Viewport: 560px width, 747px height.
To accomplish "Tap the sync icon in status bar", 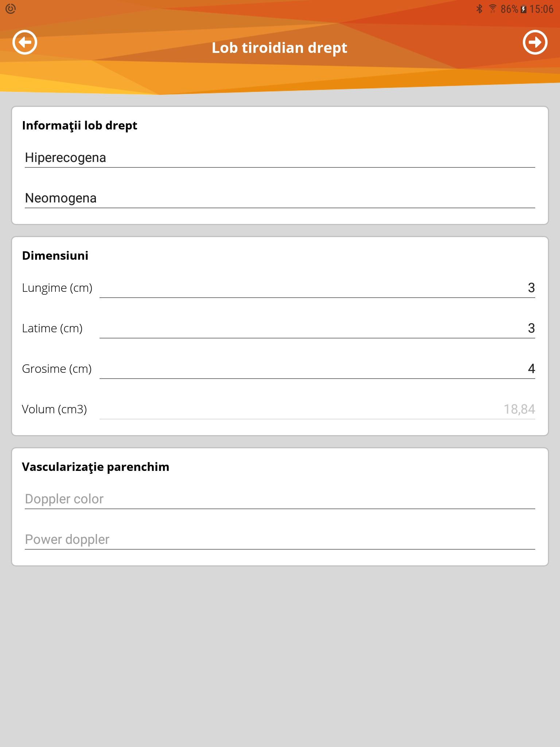I will point(11,9).
